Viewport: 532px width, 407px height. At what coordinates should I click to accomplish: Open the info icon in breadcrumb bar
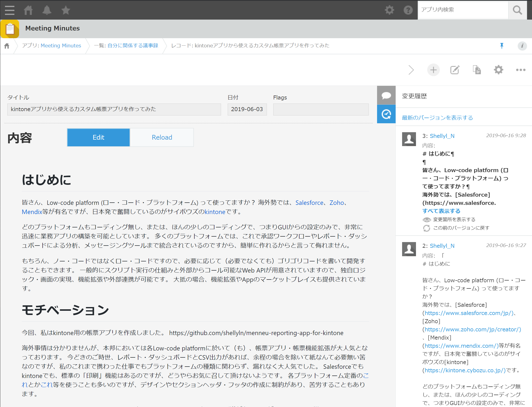(522, 46)
